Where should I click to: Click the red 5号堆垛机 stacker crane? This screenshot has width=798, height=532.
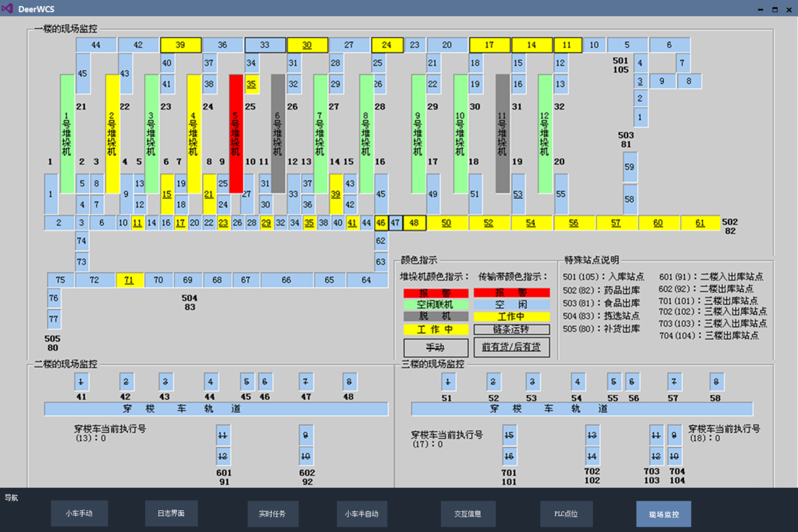click(236, 133)
